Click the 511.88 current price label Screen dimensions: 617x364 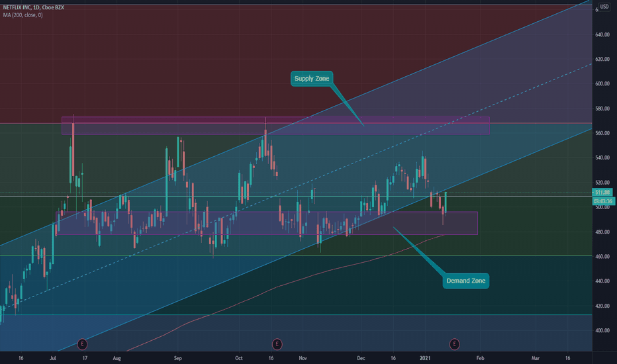[602, 193]
